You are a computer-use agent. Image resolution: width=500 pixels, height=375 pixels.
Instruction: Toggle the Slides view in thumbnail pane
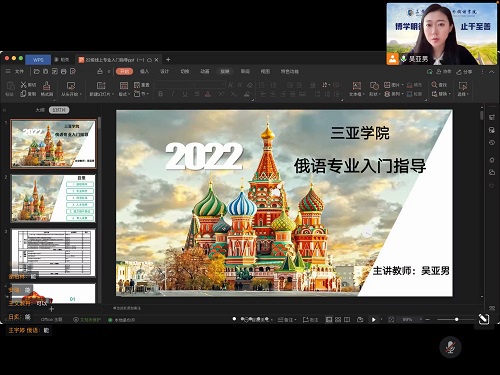59,110
